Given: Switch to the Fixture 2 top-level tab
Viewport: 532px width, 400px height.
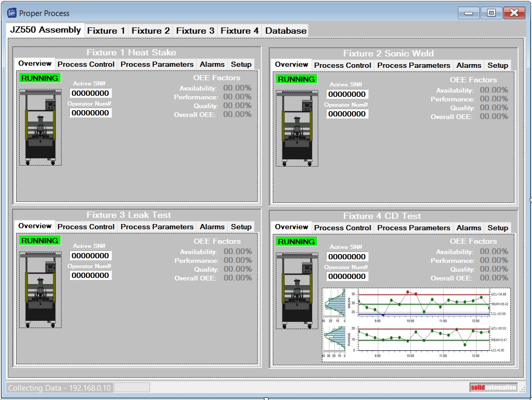Looking at the screenshot, I should click(x=150, y=31).
